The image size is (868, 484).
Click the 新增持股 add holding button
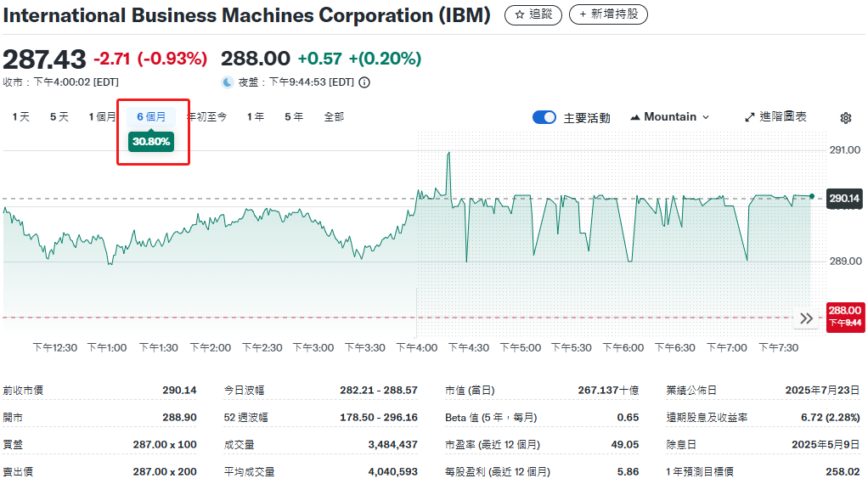point(608,14)
